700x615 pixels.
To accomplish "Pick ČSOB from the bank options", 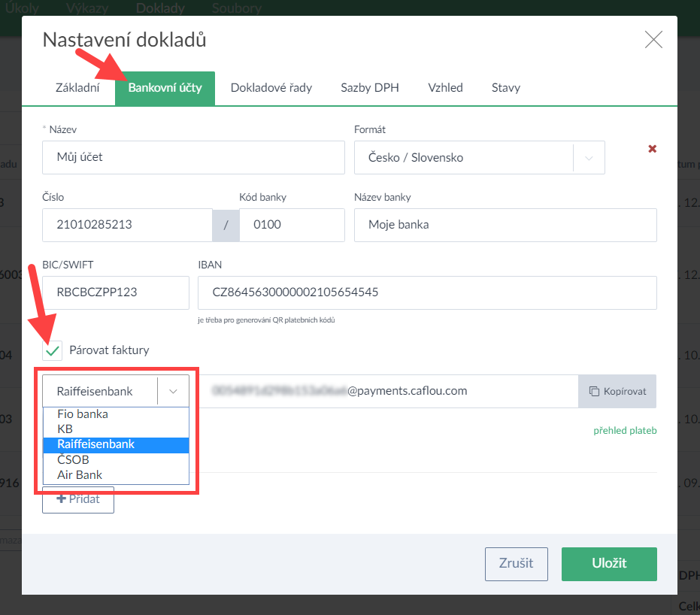I will (74, 459).
